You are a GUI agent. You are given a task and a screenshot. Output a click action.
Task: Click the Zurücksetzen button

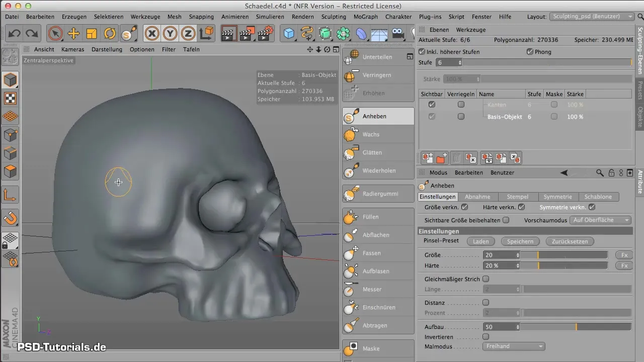[570, 241]
